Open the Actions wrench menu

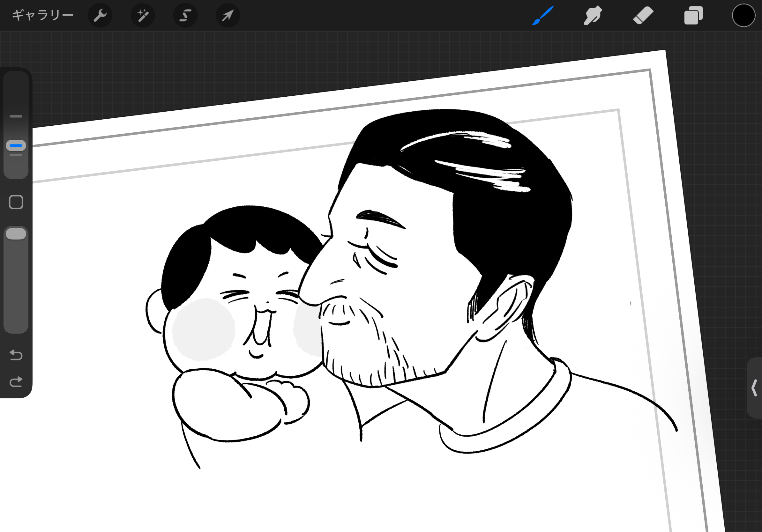(100, 15)
